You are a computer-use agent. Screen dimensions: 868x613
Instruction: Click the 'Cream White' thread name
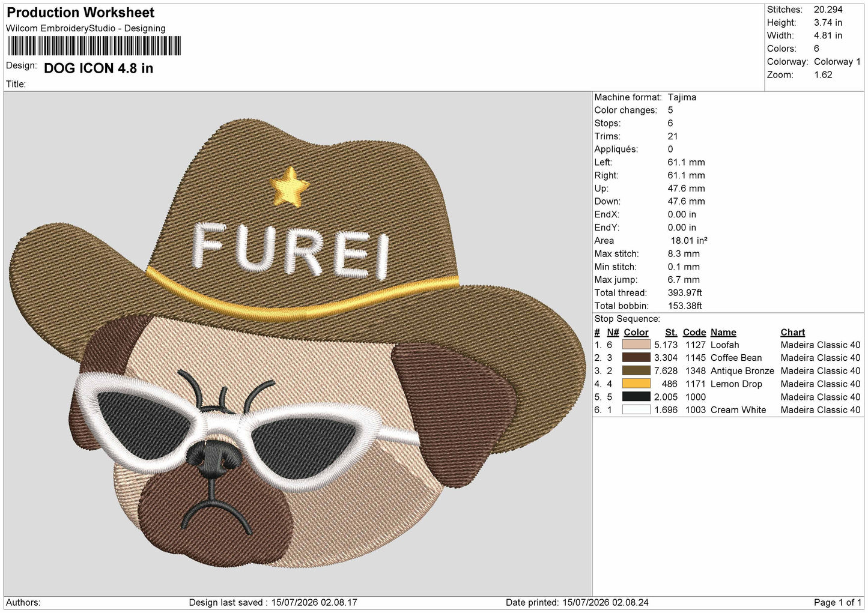[738, 410]
